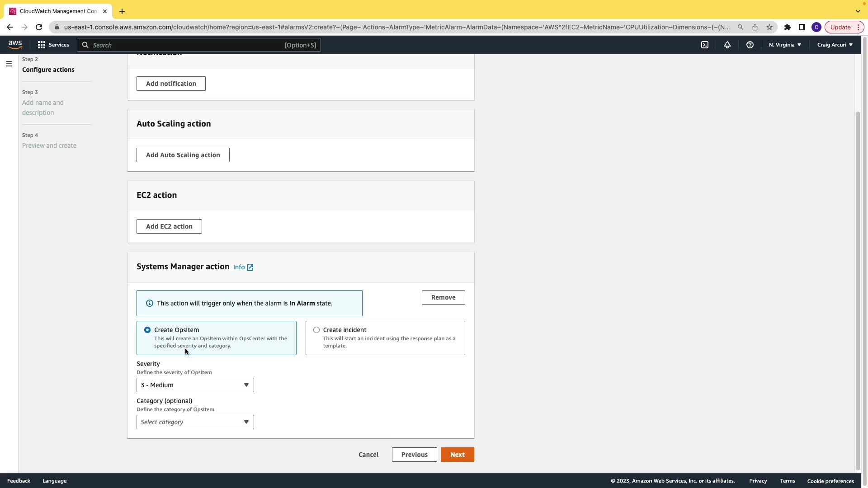868x488 pixels.
Task: Remove the Systems Manager action
Action: click(443, 297)
